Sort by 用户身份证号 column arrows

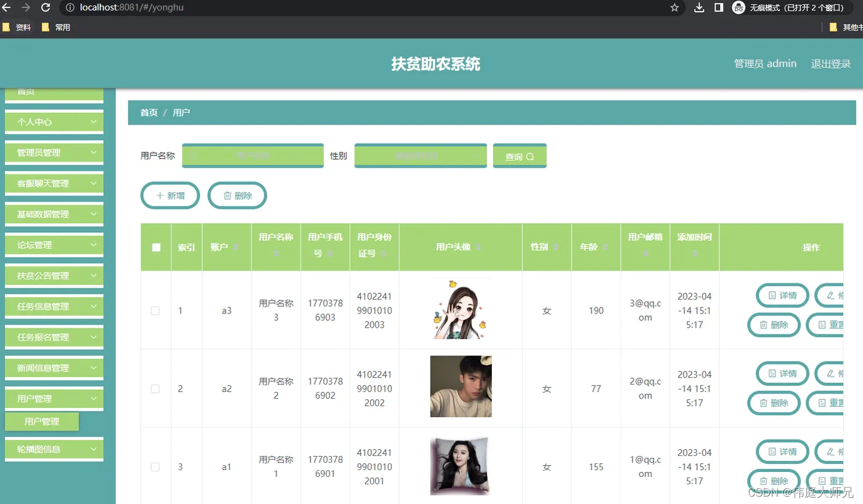(383, 253)
